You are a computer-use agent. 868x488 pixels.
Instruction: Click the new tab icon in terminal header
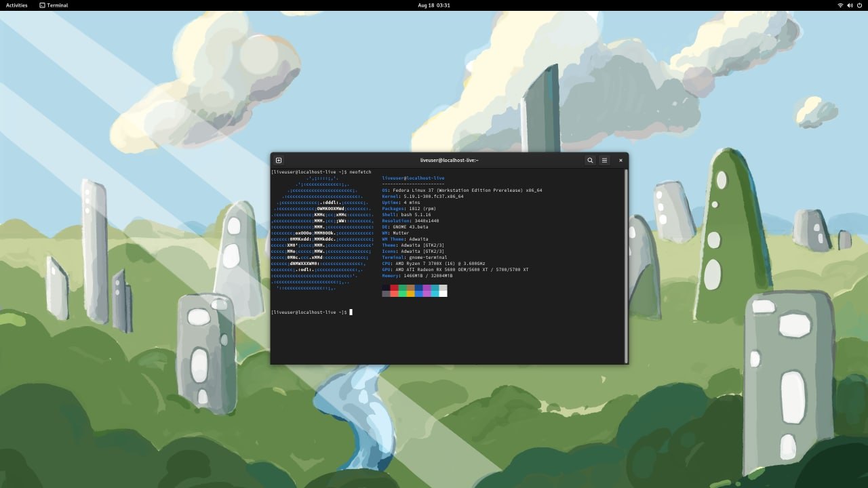tap(279, 161)
